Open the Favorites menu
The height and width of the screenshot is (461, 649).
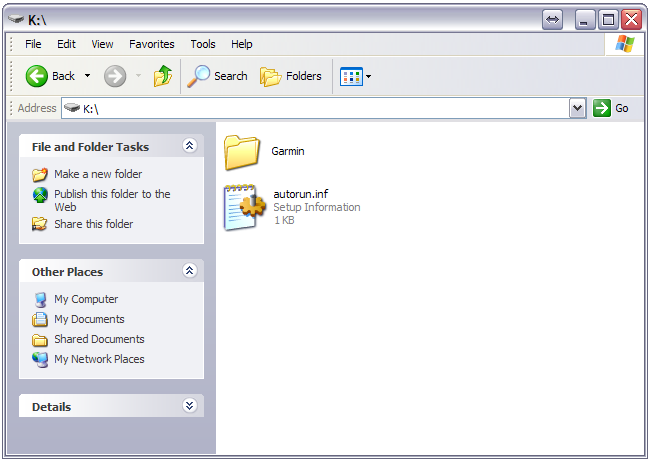pos(151,44)
